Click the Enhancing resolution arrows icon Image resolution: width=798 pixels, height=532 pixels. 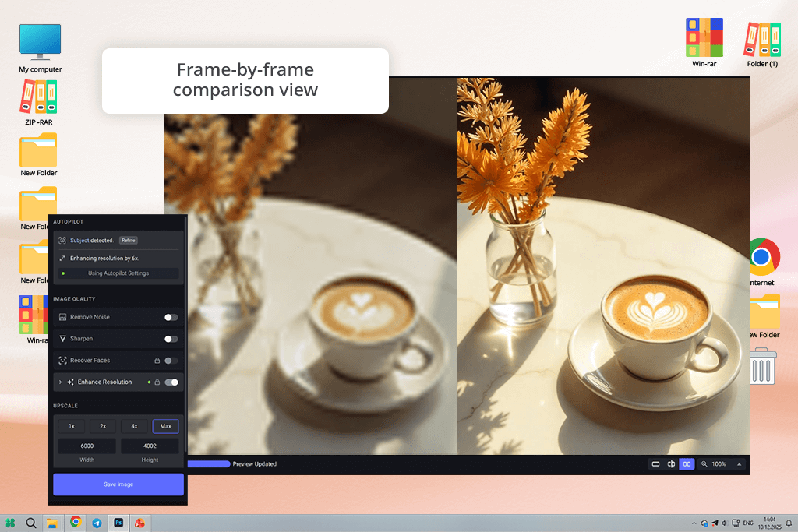(62, 259)
